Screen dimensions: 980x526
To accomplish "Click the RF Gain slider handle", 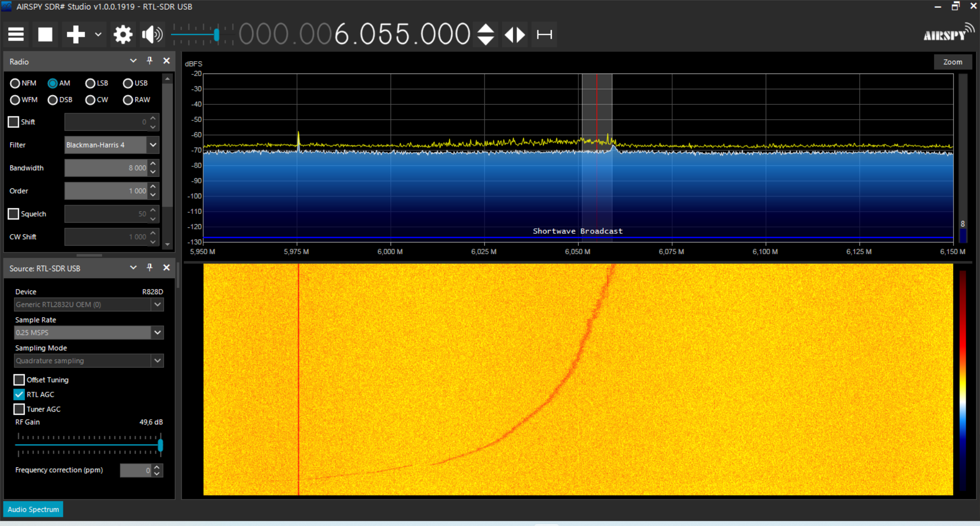I will pos(160,445).
